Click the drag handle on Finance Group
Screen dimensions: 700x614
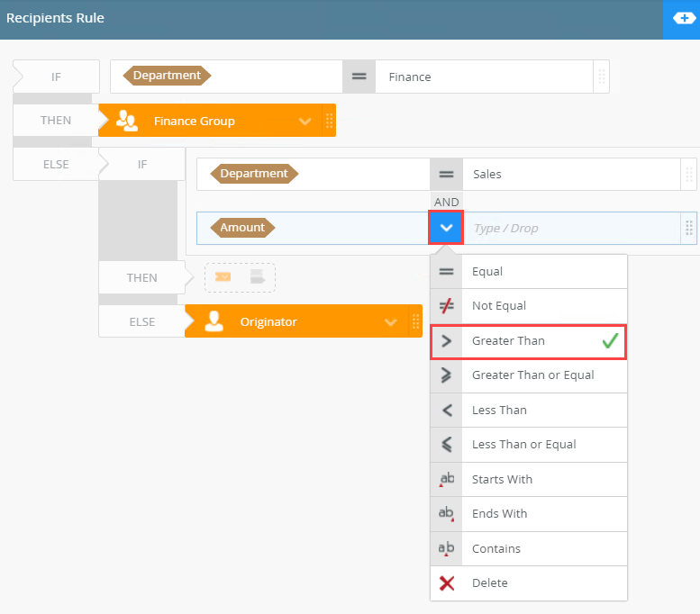(x=329, y=121)
